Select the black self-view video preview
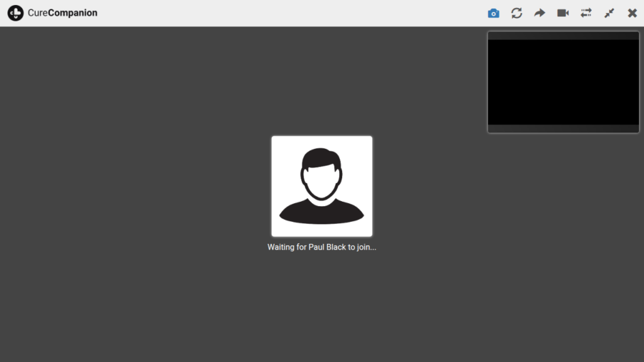 [563, 82]
